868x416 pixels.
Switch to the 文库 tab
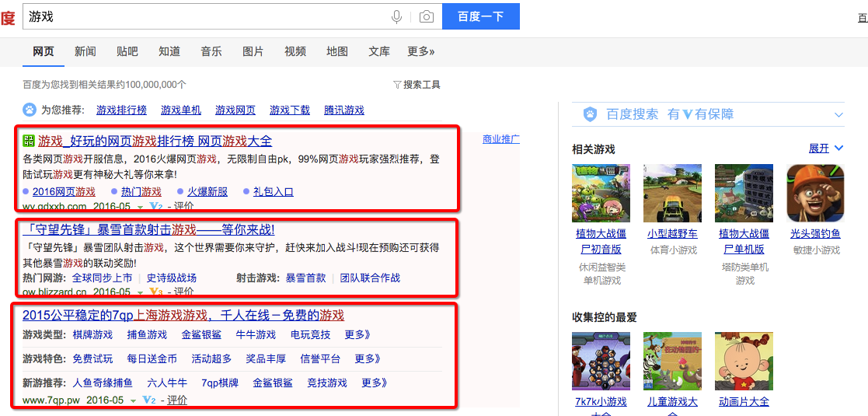379,51
